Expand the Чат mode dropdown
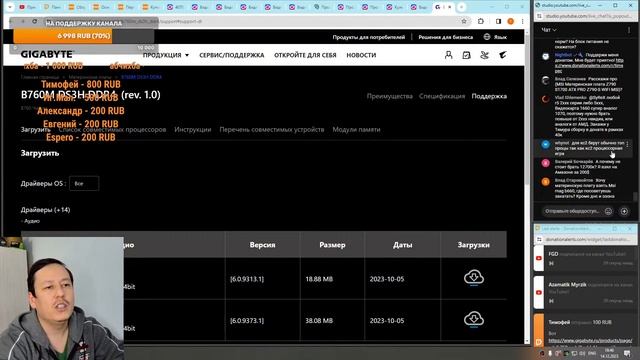This screenshot has width=640, height=360. pyautogui.click(x=549, y=30)
